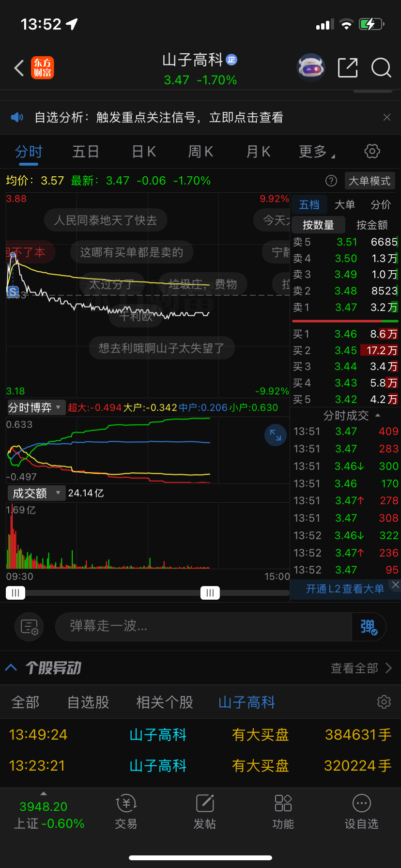The image size is (401, 868).
Task: Tap 买2 row at 3.45
Action: click(x=345, y=350)
